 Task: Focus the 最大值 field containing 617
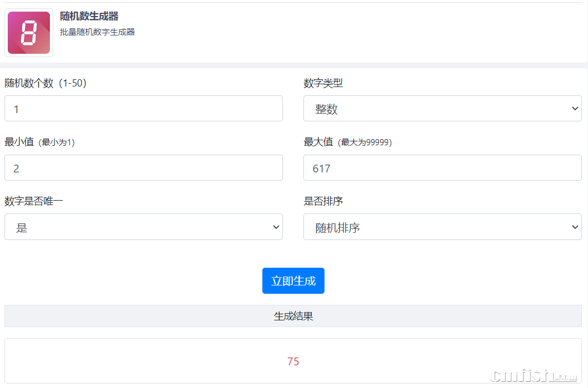click(442, 168)
